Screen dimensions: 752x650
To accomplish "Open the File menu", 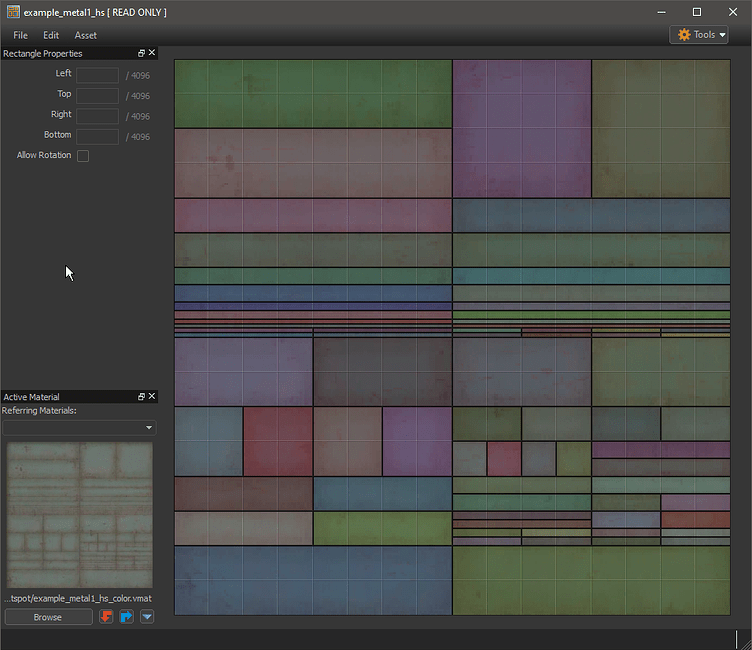I will click(x=21, y=35).
